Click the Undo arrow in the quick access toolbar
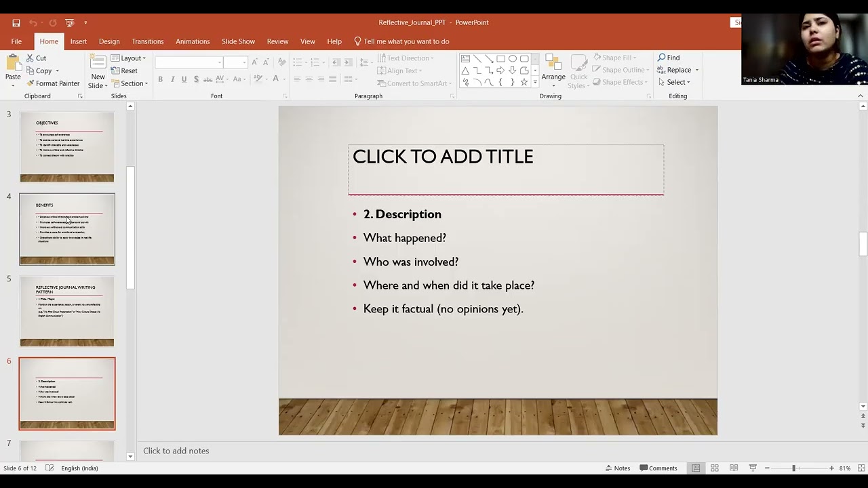This screenshot has width=868, height=488. 33,23
